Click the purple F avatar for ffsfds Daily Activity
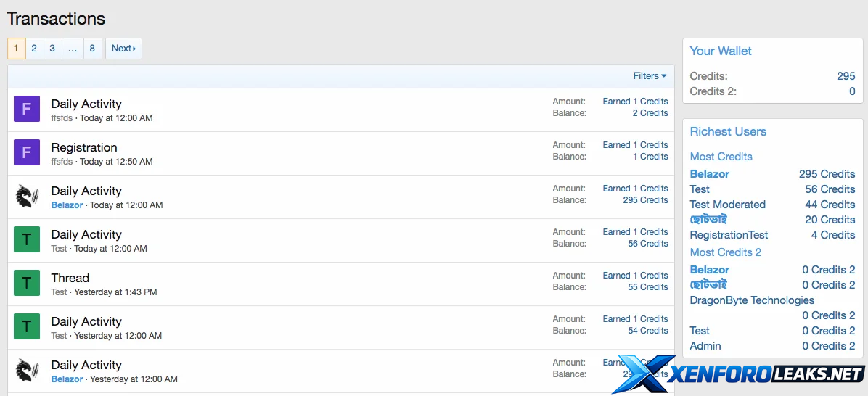This screenshot has height=396, width=868. tap(27, 110)
